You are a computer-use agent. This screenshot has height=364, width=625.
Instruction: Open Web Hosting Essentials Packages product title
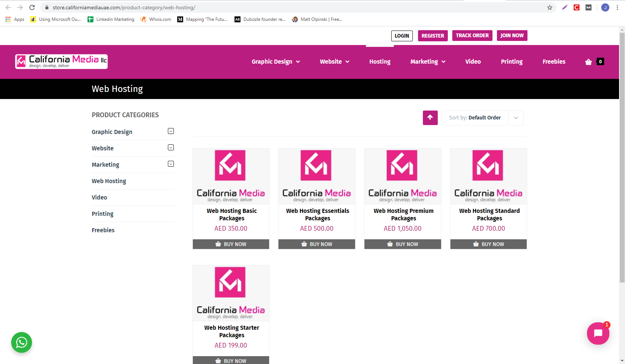(318, 214)
